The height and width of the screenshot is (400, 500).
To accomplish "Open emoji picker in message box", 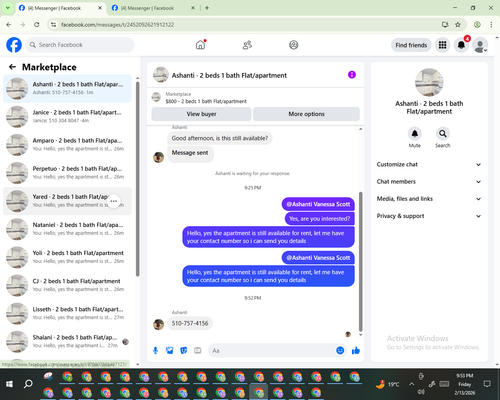I will coord(340,350).
